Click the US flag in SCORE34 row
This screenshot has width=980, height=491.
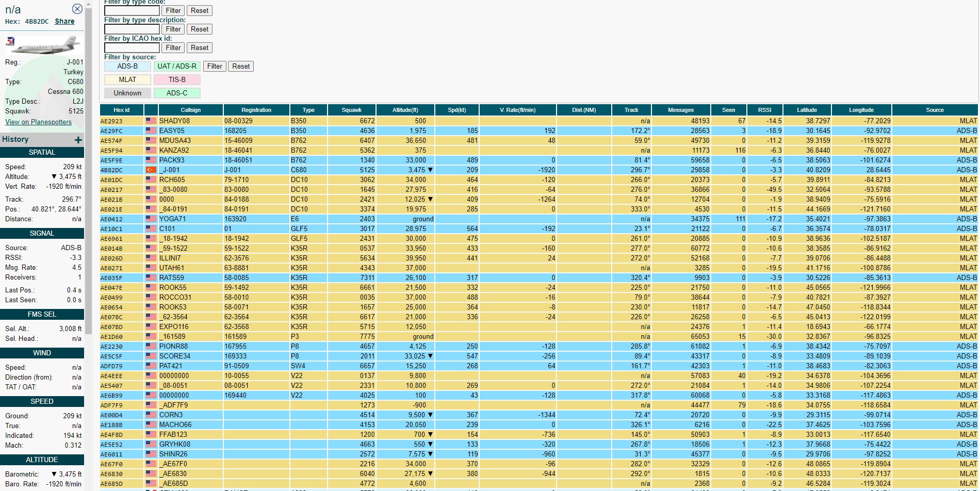(151, 356)
